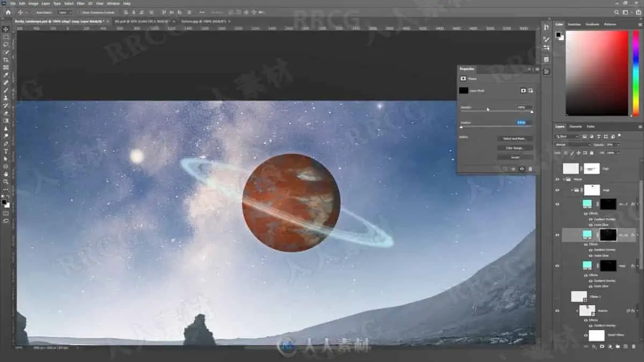Select the Eraser tool
The height and width of the screenshot is (362, 644).
coord(6,113)
